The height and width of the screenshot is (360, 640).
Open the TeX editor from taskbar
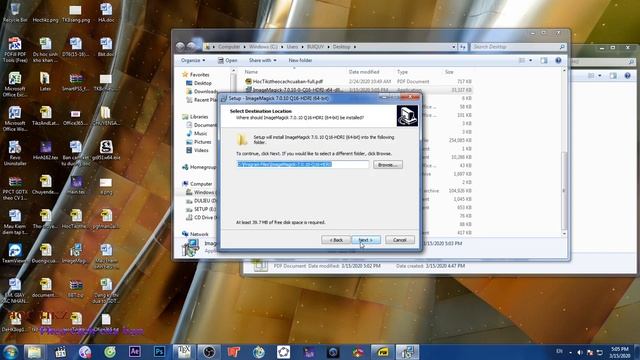(x=184, y=352)
